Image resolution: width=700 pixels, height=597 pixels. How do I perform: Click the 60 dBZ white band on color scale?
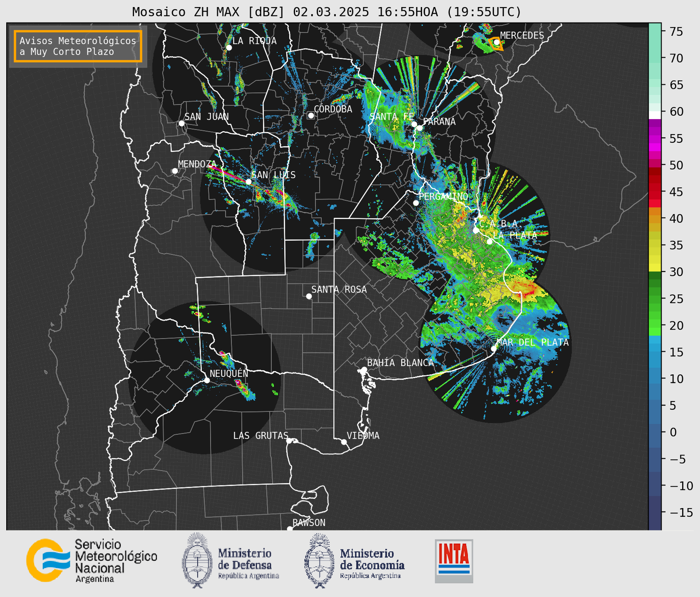point(655,115)
